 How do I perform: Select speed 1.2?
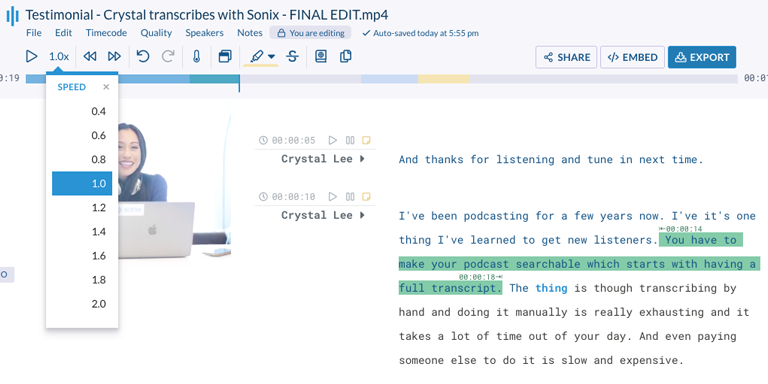coord(82,207)
